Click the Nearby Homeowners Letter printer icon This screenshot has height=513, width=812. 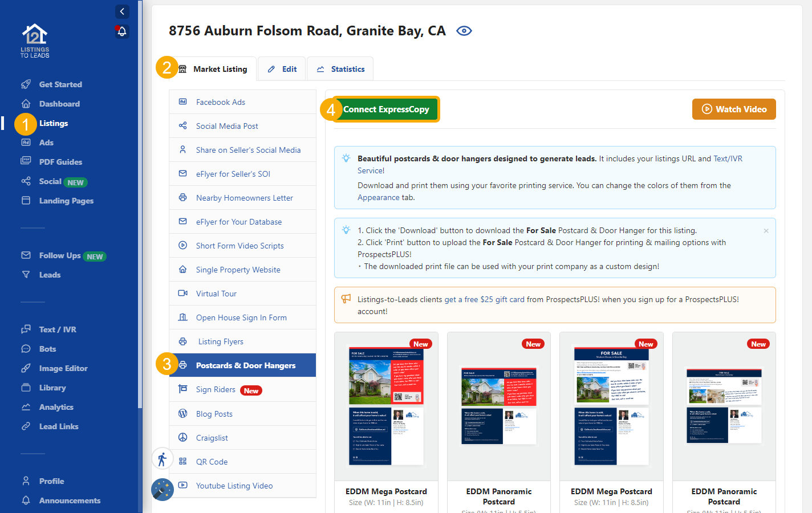pyautogui.click(x=182, y=198)
